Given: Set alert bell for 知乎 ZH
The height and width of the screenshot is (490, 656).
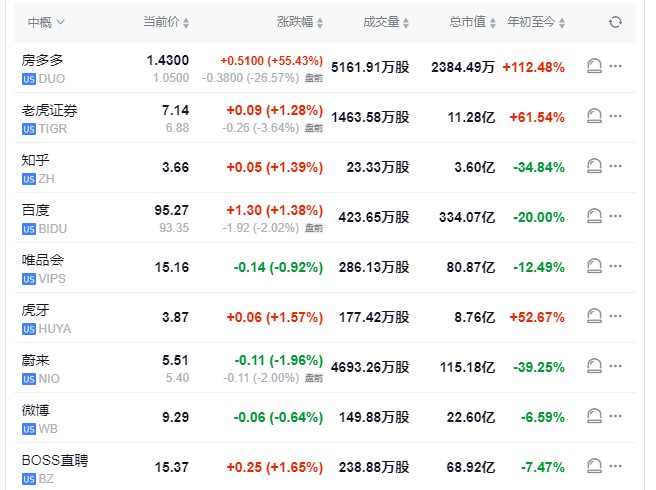Looking at the screenshot, I should [x=594, y=166].
